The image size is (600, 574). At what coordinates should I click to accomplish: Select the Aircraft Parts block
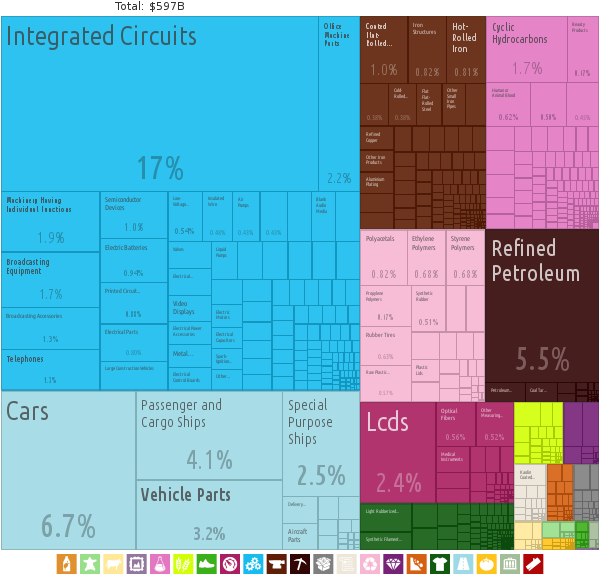coord(300,536)
